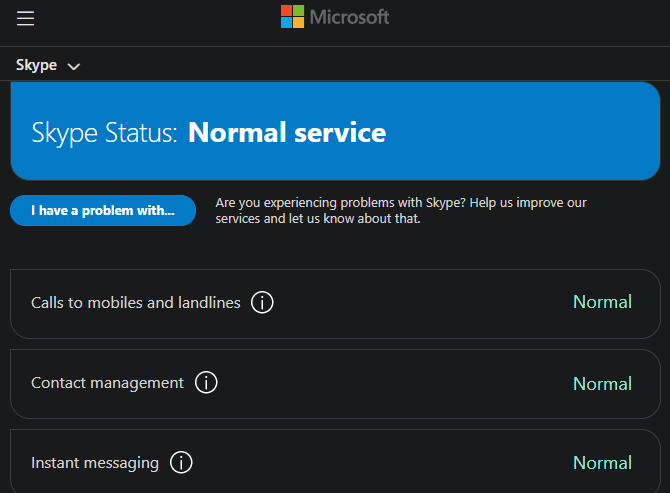This screenshot has width=670, height=493.
Task: Expand the Skype chevron arrow
Action: click(x=73, y=66)
